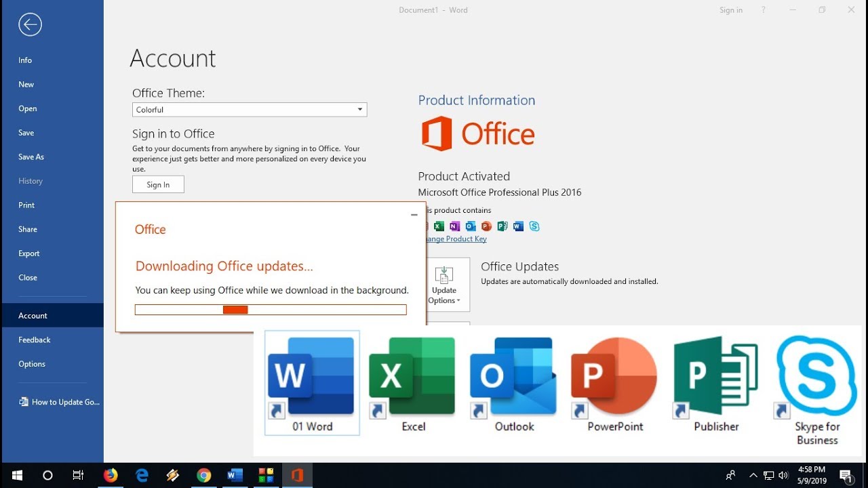Click the back arrow in the backstage sidebar
Image resolution: width=868 pixels, height=488 pixels.
coord(30,25)
